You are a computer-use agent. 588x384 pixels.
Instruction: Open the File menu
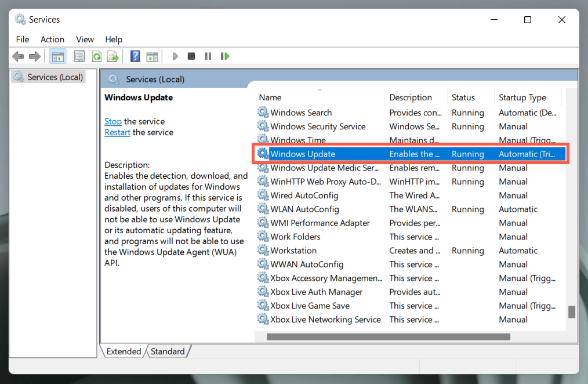pos(23,39)
